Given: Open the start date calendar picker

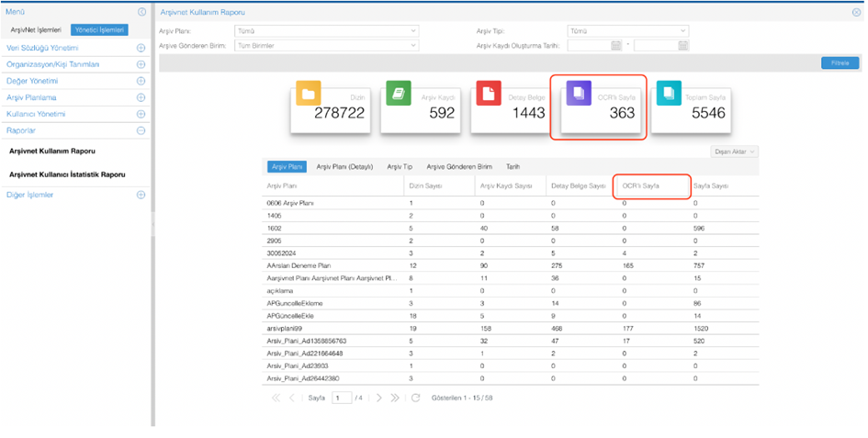Looking at the screenshot, I should (616, 45).
